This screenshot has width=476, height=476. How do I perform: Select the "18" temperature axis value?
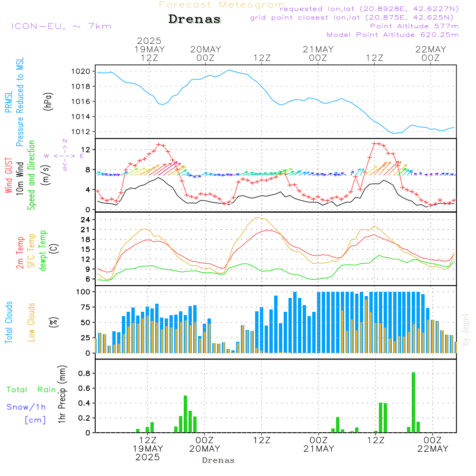[x=86, y=239]
